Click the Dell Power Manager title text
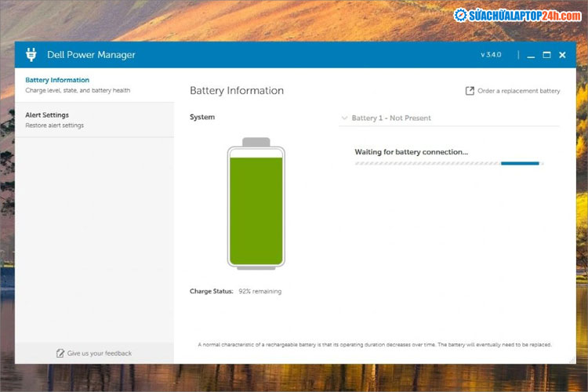Viewport: 588px width, 392px height. (91, 55)
